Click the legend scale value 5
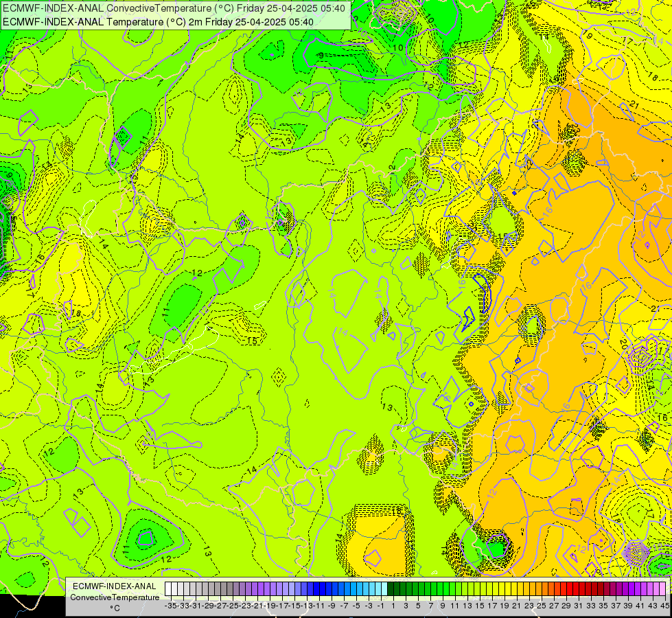Viewport: 672px width, 618px height. 418,606
